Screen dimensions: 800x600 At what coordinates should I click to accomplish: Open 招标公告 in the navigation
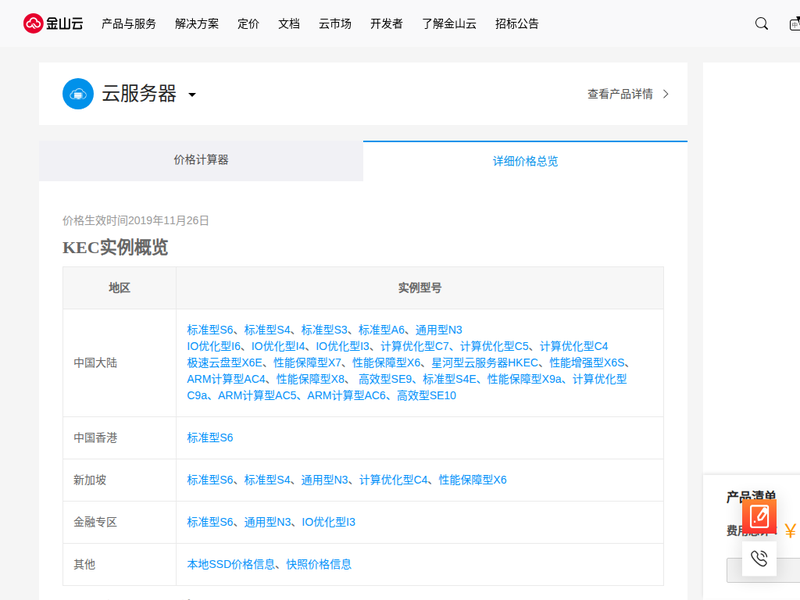(x=517, y=23)
